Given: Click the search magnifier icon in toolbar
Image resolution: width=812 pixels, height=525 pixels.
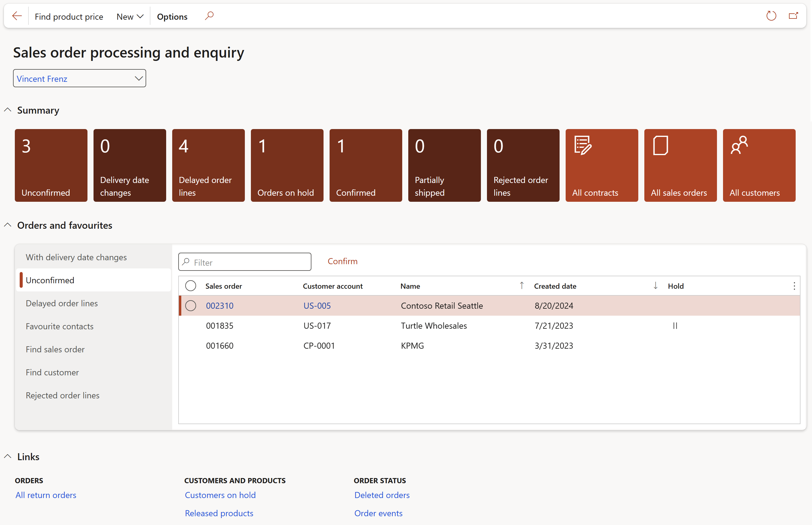Looking at the screenshot, I should [x=209, y=16].
